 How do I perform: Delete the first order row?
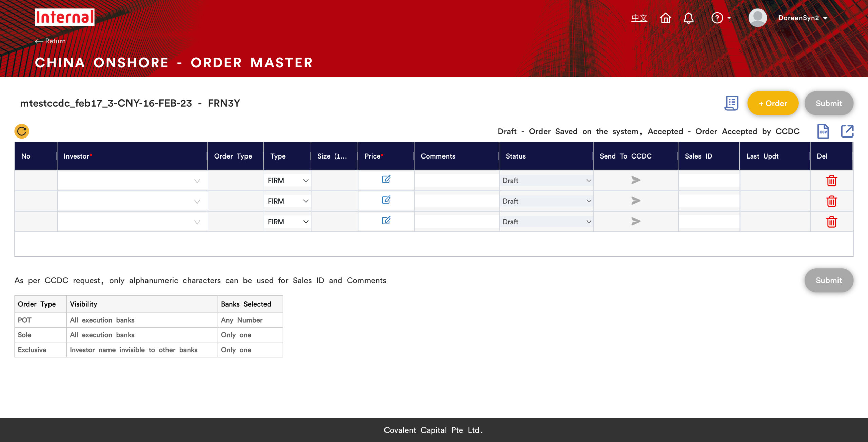831,181
